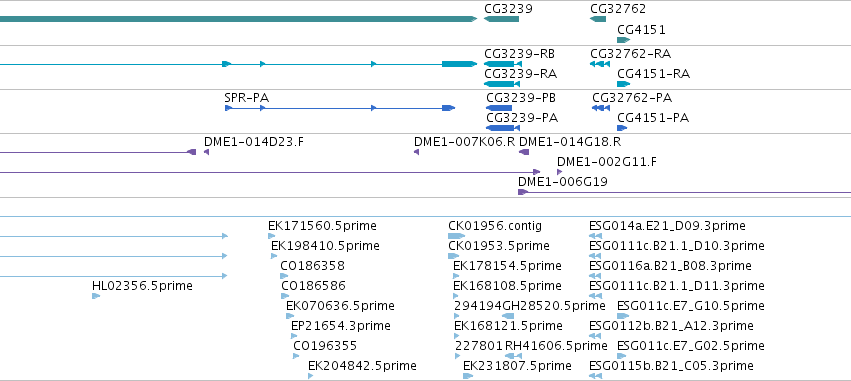This screenshot has width=851, height=381.
Task: Click the DME1-014D23.F clone end marker
Action: (206, 152)
